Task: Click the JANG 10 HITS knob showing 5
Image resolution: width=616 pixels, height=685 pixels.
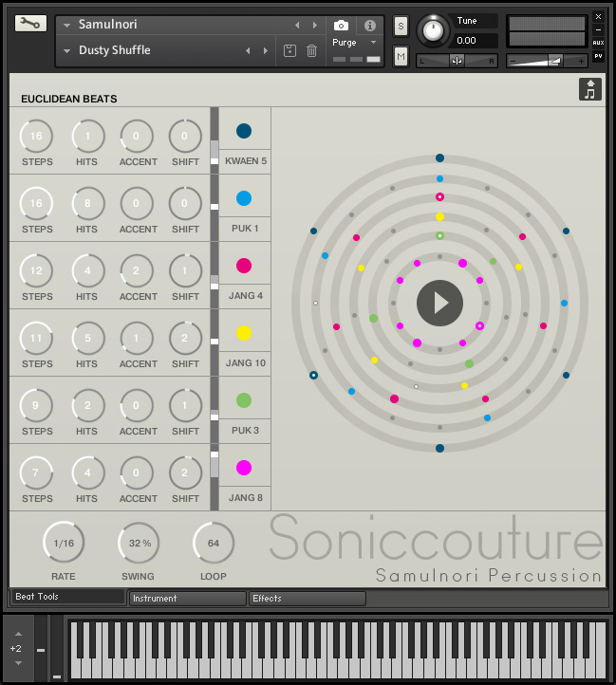Action: click(x=88, y=338)
